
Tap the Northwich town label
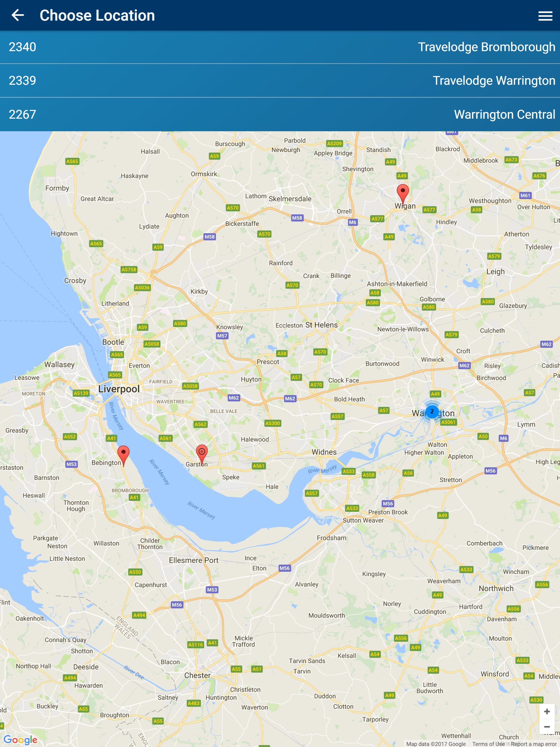pyautogui.click(x=496, y=588)
